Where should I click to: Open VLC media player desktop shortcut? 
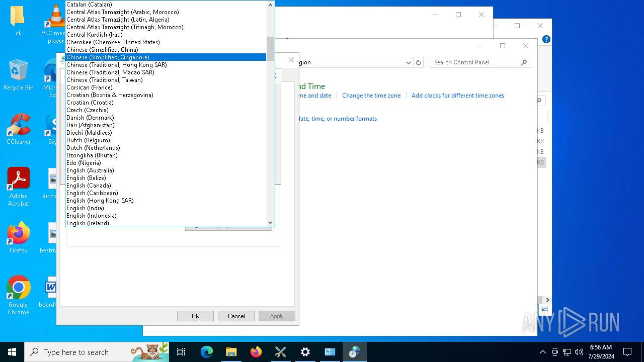click(x=55, y=23)
